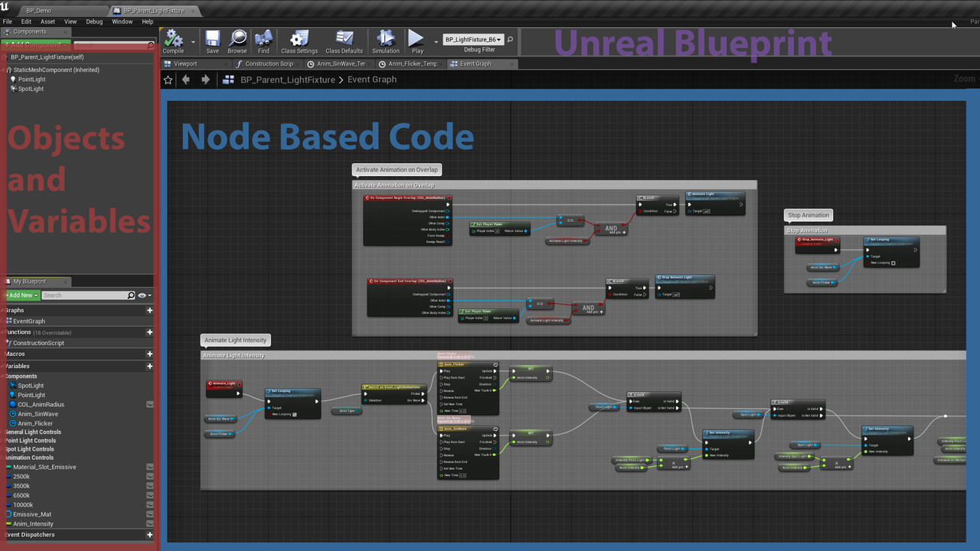This screenshot has width=980, height=551.
Task: Switch to the Anim_SinWave timeline tab
Action: [341, 64]
